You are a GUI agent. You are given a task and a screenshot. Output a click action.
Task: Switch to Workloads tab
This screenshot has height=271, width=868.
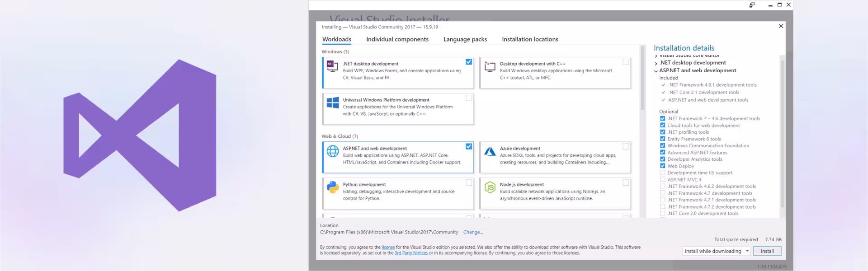point(337,39)
